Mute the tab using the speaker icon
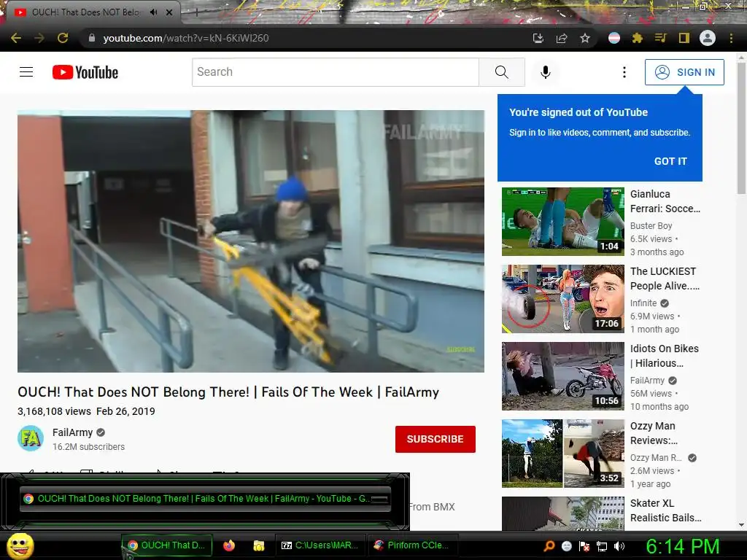This screenshot has width=747, height=560. click(x=153, y=12)
